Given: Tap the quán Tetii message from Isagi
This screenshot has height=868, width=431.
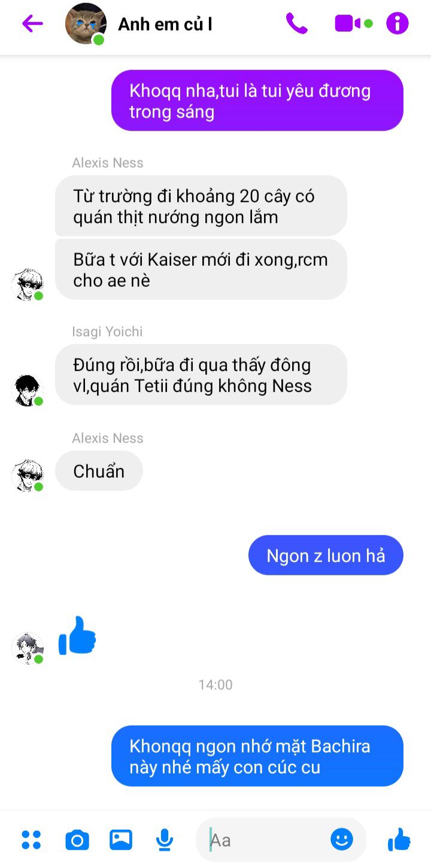Looking at the screenshot, I should pyautogui.click(x=201, y=375).
